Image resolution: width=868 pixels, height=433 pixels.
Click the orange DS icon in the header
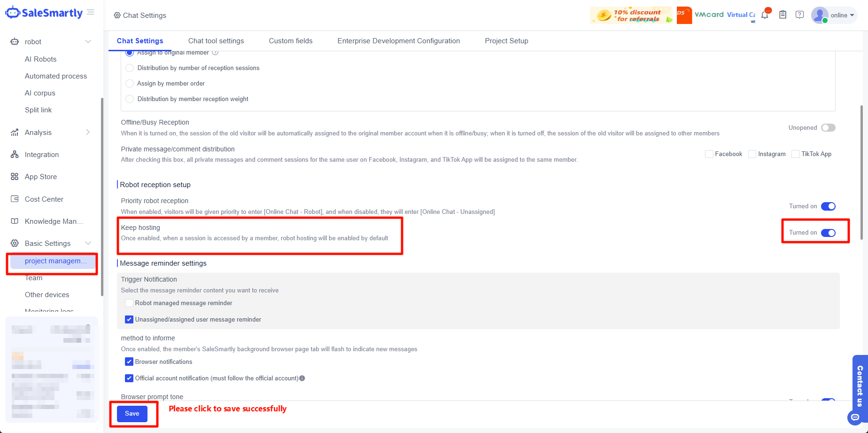(x=684, y=15)
